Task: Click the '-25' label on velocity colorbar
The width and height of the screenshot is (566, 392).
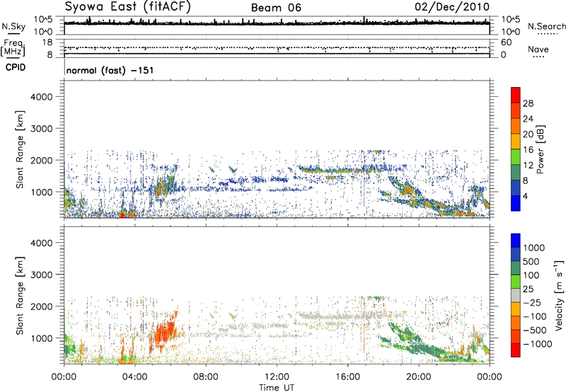Action: (x=532, y=302)
